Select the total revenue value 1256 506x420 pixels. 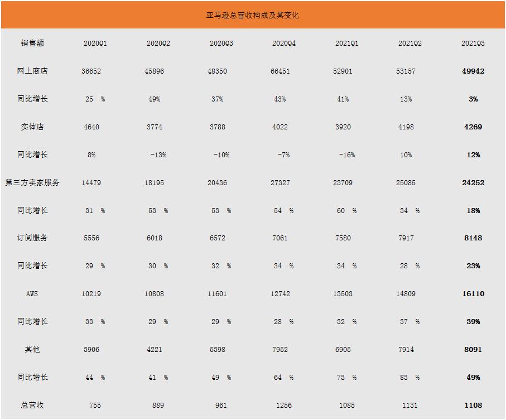pyautogui.click(x=284, y=405)
